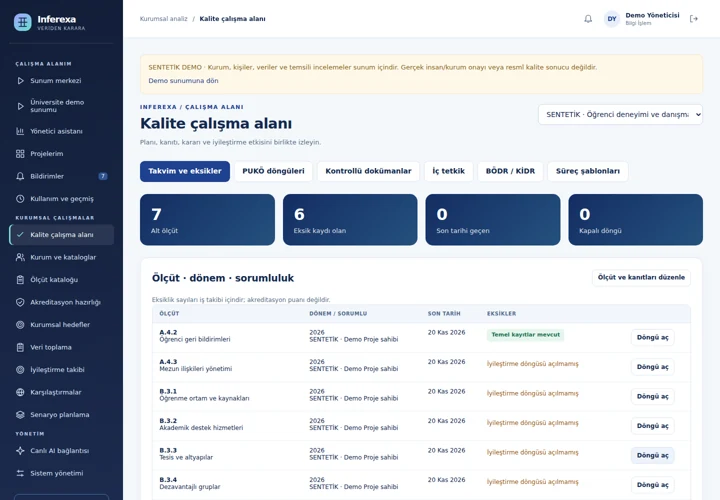Open notifications bell in top header
This screenshot has width=720, height=500.
point(588,19)
